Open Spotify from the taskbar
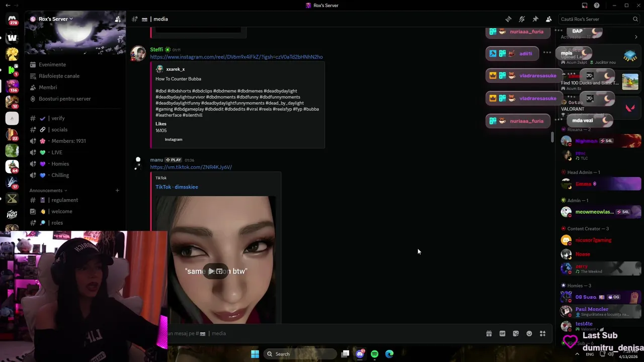Screen dimensions: 644x362 click(x=374, y=354)
